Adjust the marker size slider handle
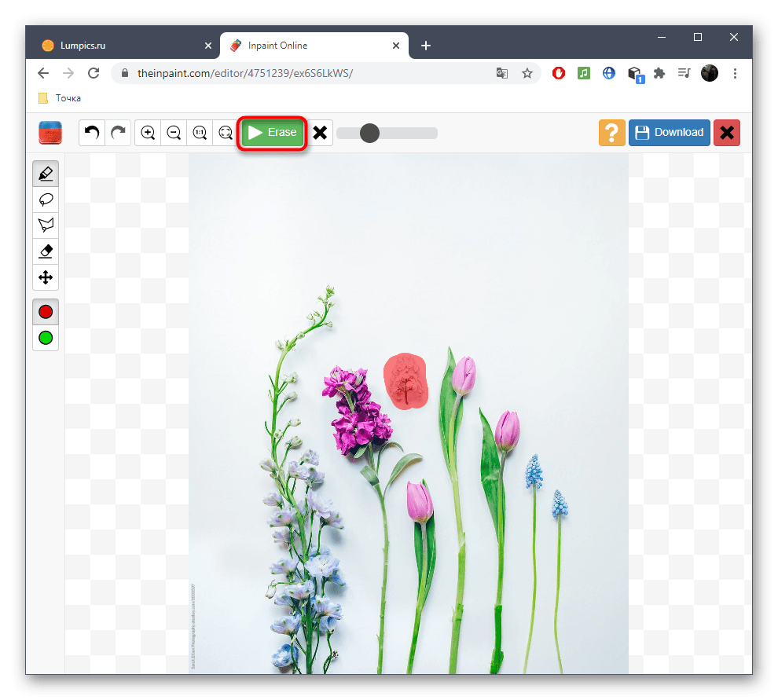Screen dimensions: 778x700 (x=369, y=133)
